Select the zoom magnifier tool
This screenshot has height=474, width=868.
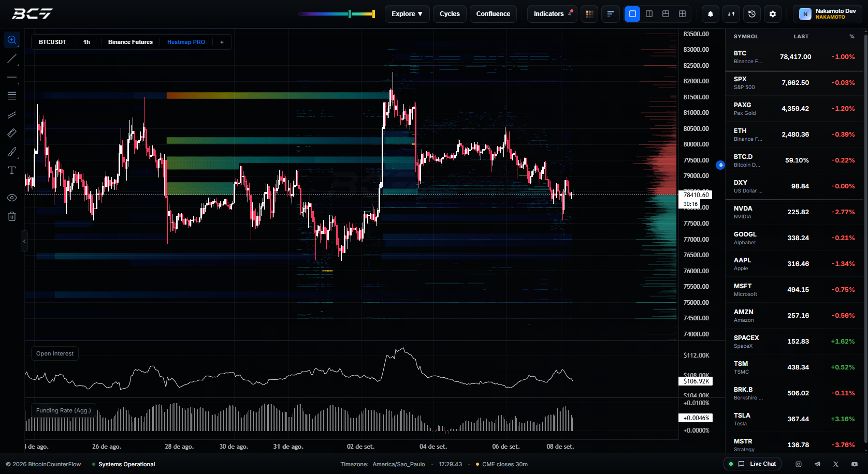coord(12,40)
